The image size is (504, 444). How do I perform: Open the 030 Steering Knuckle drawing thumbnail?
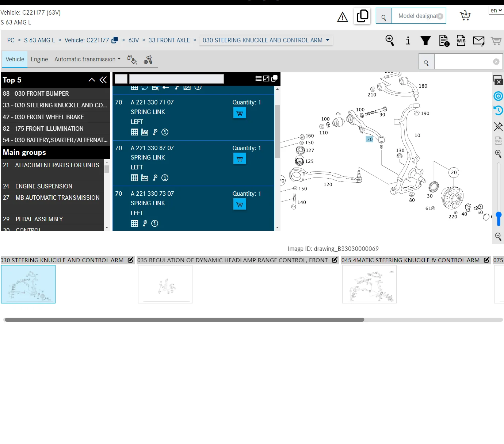tap(28, 284)
